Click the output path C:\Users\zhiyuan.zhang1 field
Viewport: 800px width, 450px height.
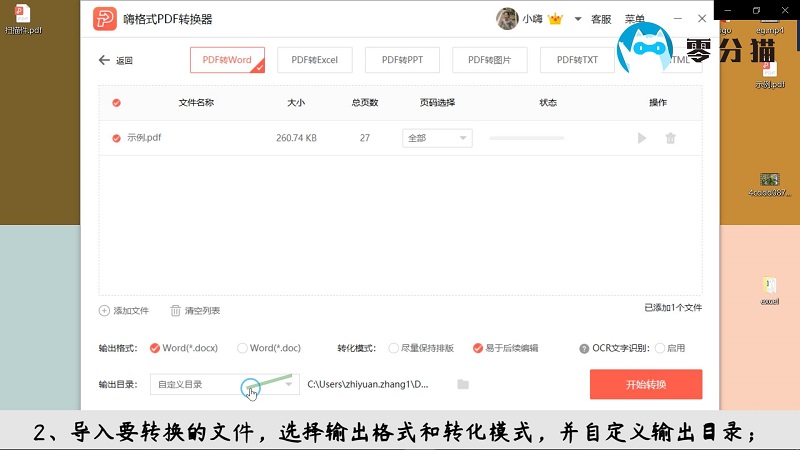[x=368, y=384]
